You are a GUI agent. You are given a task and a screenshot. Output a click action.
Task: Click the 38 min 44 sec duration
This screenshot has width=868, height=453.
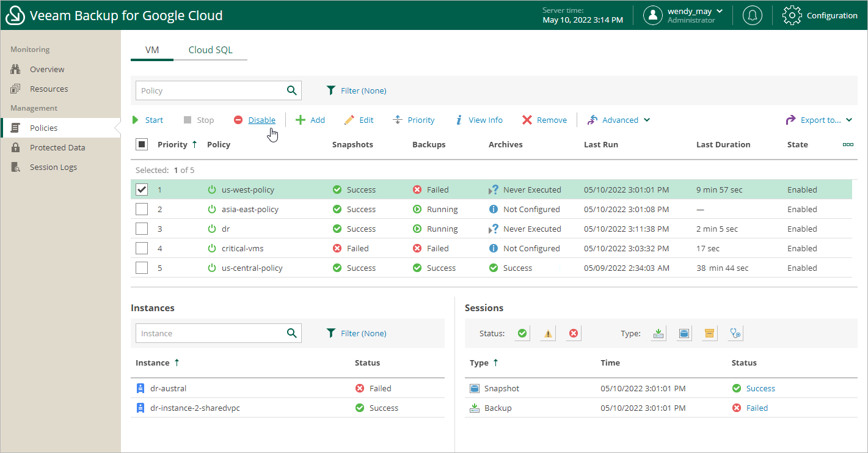point(722,268)
